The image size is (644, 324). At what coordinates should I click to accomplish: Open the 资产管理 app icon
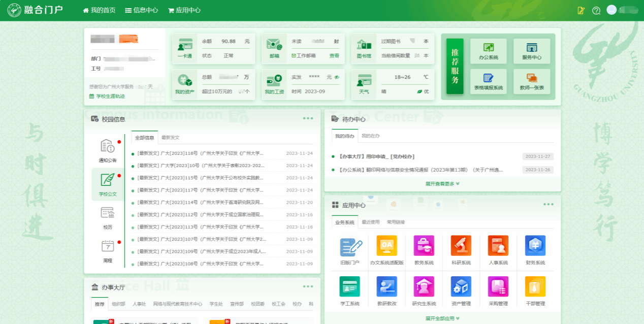(461, 286)
